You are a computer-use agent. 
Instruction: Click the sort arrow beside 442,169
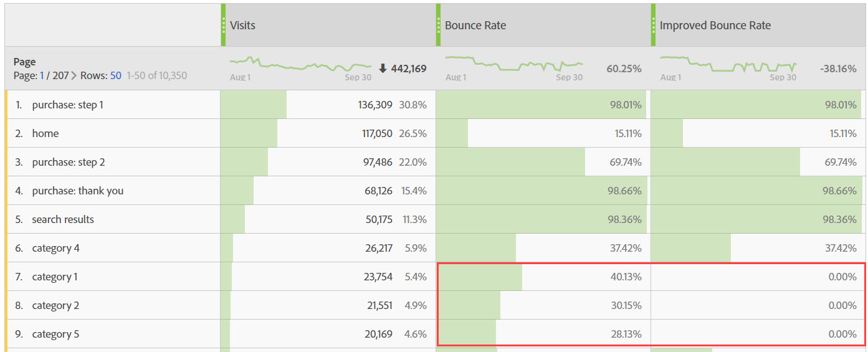[x=383, y=69]
